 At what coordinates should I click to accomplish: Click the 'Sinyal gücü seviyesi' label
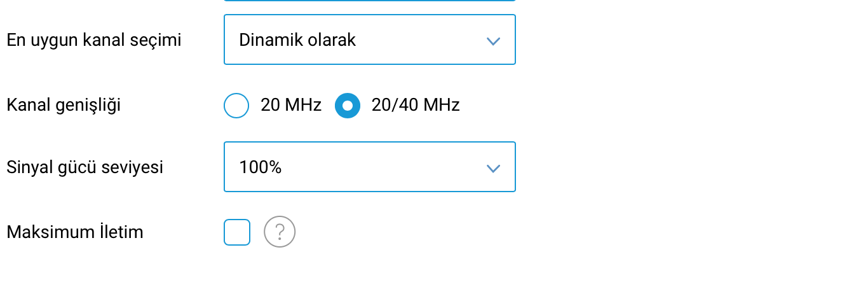[x=85, y=167]
